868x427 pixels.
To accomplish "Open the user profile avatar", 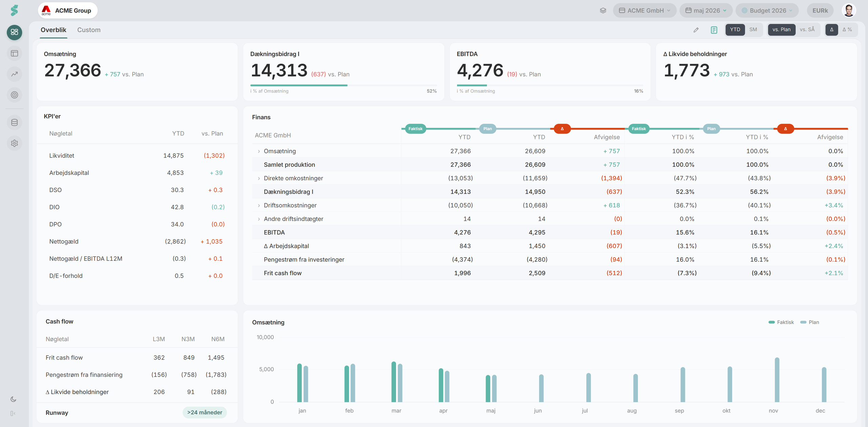I will (x=849, y=11).
